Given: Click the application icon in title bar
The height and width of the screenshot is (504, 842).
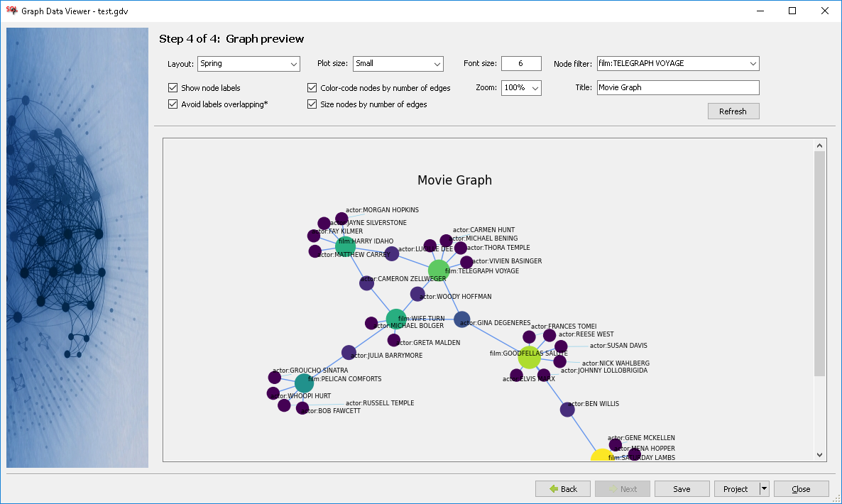Looking at the screenshot, I should [11, 11].
